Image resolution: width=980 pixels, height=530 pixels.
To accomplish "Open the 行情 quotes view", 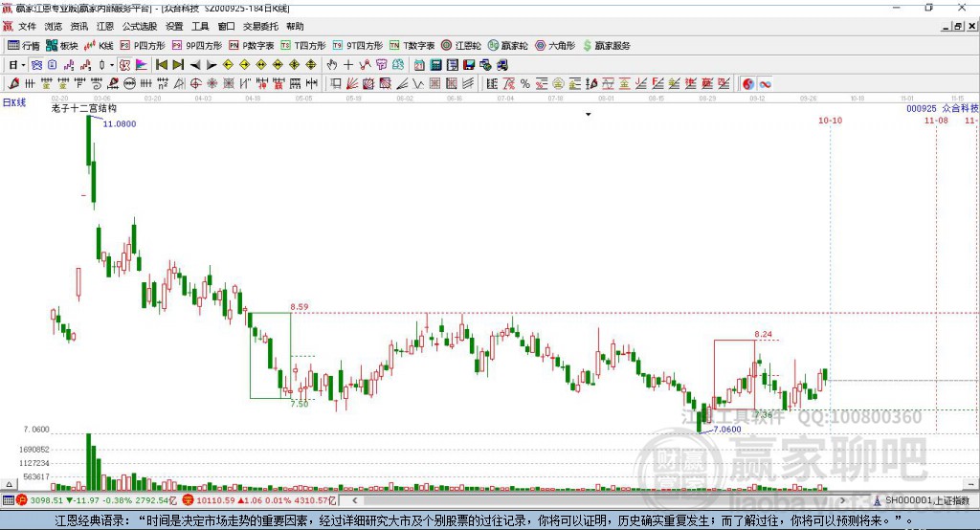I will 24,46.
